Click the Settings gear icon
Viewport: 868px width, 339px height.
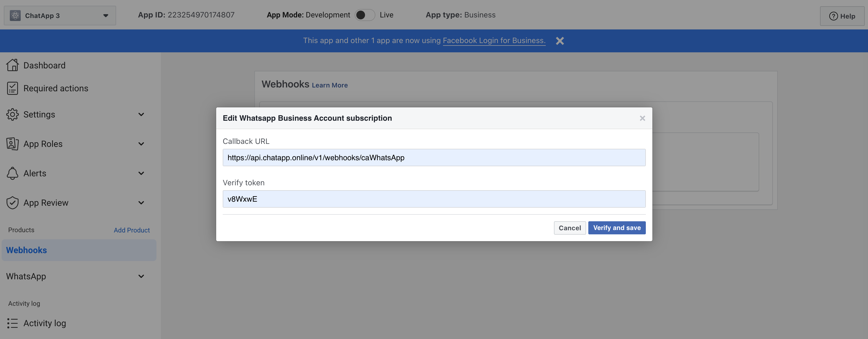tap(13, 114)
